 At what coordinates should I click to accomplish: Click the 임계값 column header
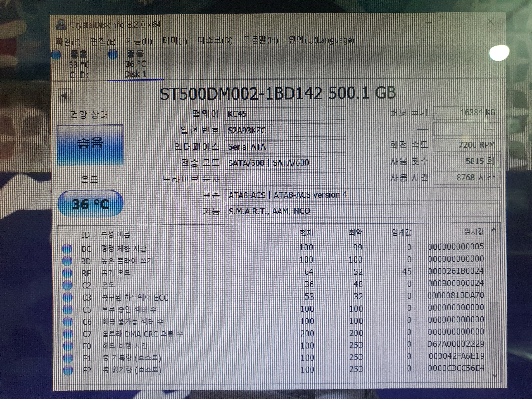coord(401,232)
